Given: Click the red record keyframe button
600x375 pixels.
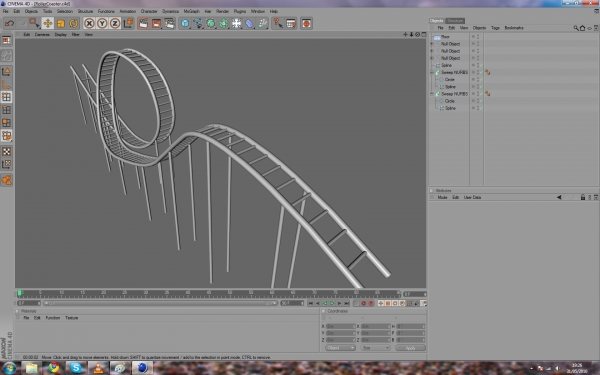Looking at the screenshot, I should pos(364,303).
